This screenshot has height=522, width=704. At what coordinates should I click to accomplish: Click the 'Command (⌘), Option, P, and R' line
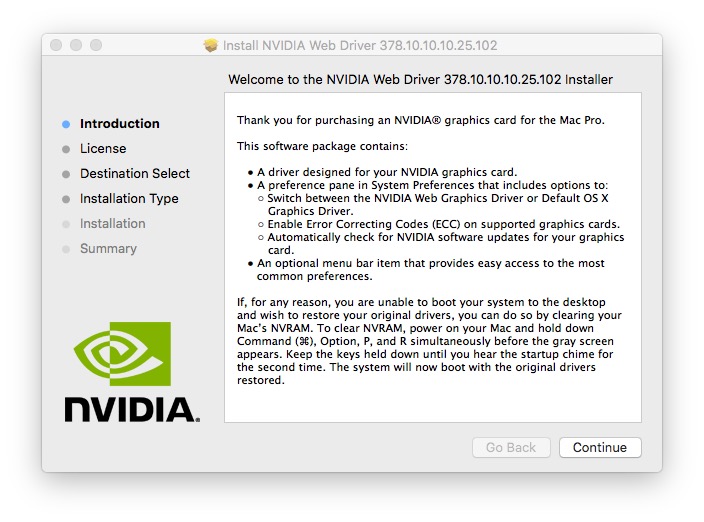coord(425,341)
